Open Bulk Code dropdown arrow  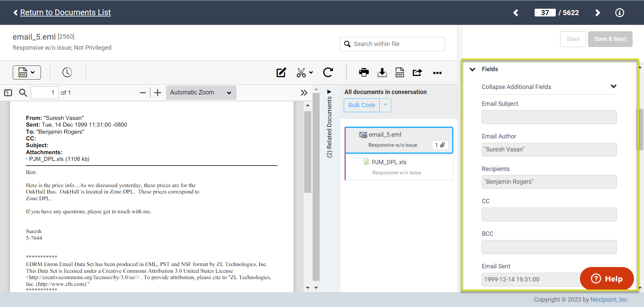(x=385, y=105)
